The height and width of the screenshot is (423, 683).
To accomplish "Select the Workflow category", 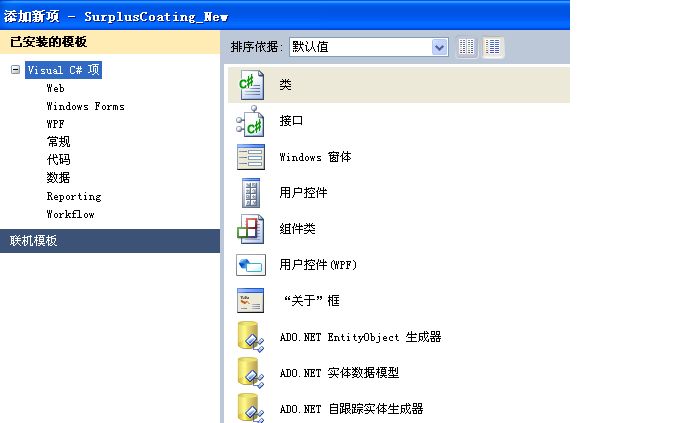I will [x=70, y=214].
